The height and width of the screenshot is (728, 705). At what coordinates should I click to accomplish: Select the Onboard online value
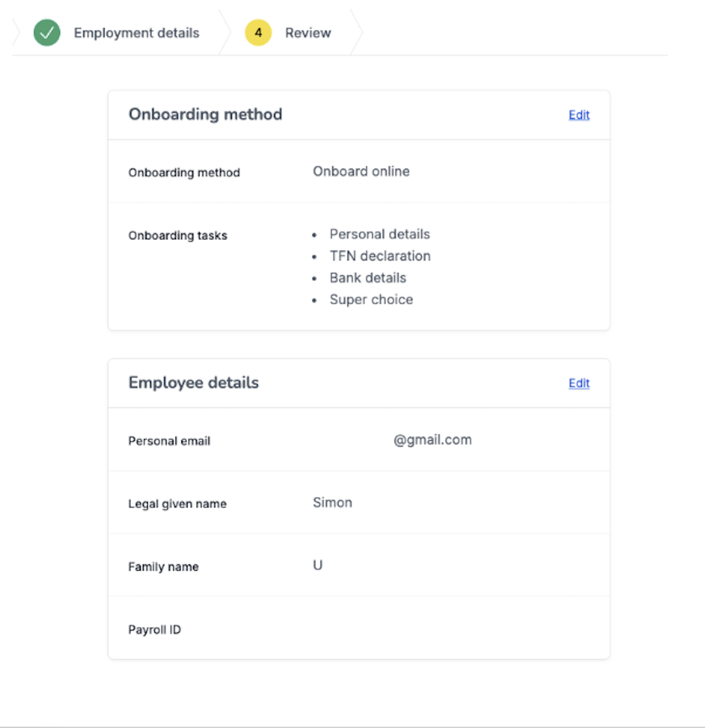pos(361,171)
